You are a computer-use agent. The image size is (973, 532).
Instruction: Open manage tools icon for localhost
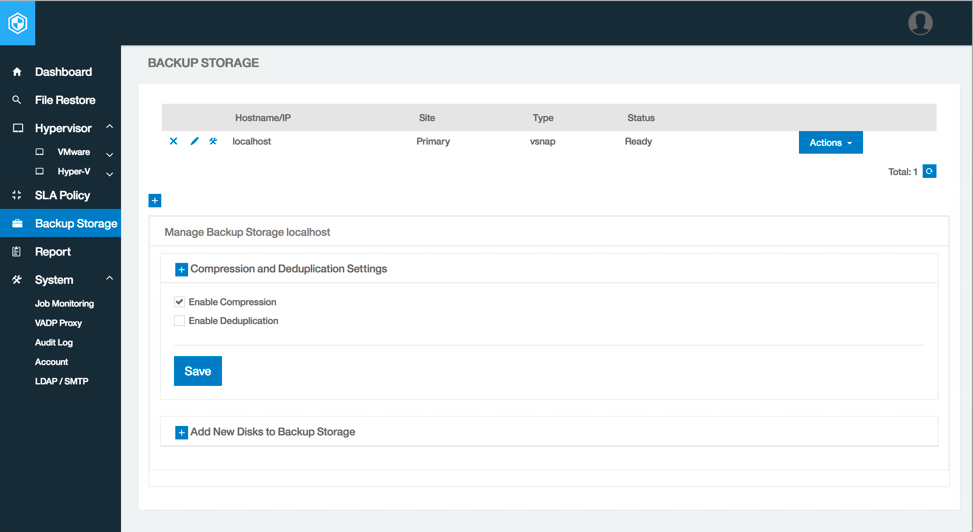213,142
